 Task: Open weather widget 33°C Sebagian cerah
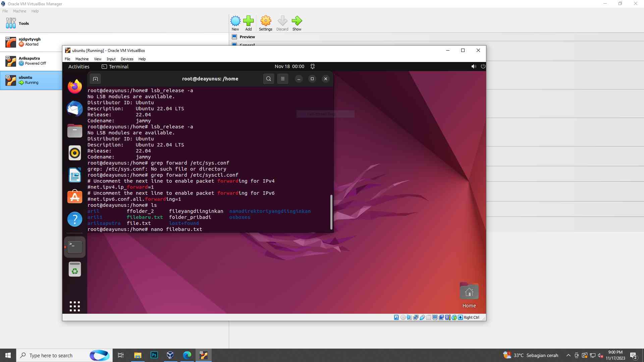pyautogui.click(x=530, y=355)
